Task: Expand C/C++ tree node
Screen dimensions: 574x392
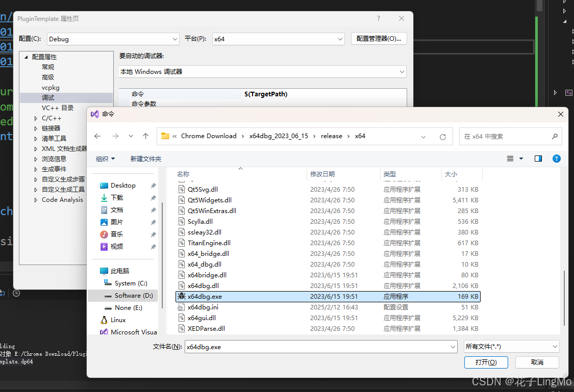Action: tap(36, 118)
